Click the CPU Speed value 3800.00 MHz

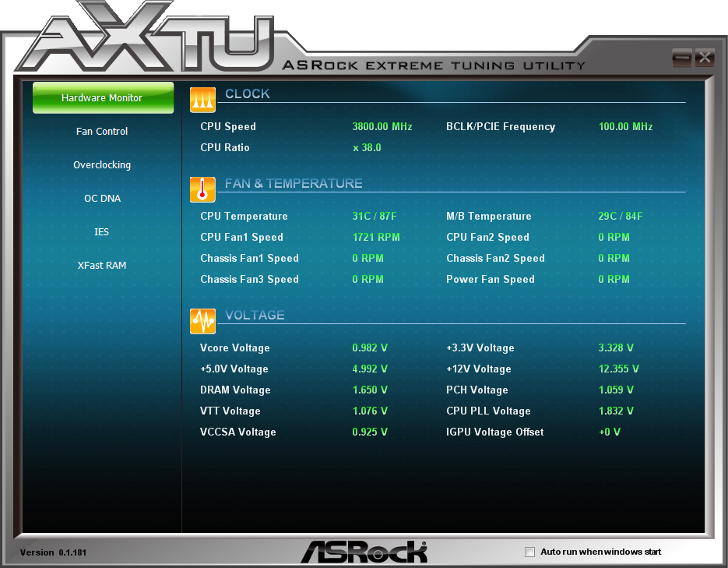pyautogui.click(x=382, y=126)
